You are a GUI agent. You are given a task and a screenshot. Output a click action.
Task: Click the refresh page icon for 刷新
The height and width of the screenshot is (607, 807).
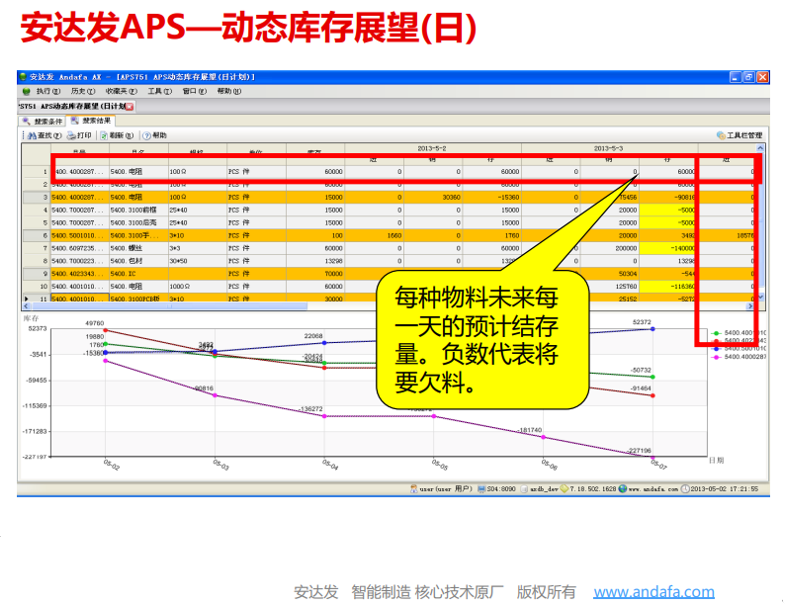point(104,135)
